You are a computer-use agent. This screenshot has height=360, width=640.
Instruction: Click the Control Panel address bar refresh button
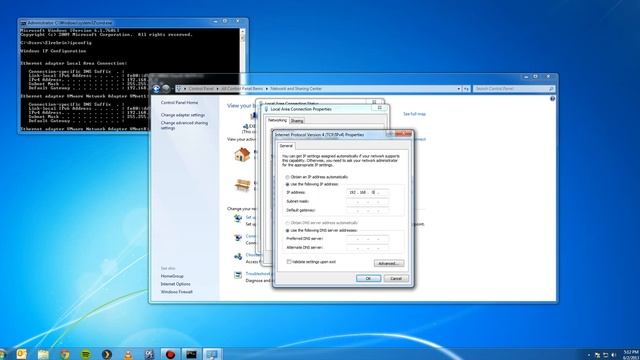467,89
